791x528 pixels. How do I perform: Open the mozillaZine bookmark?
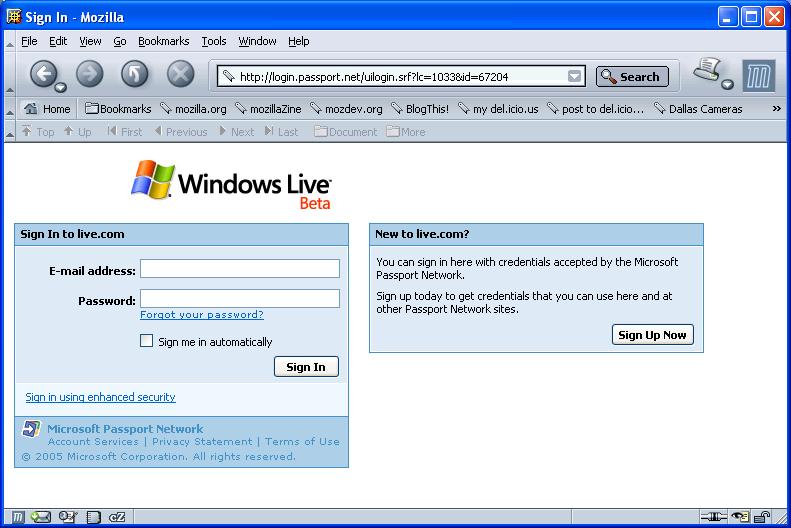coord(268,108)
